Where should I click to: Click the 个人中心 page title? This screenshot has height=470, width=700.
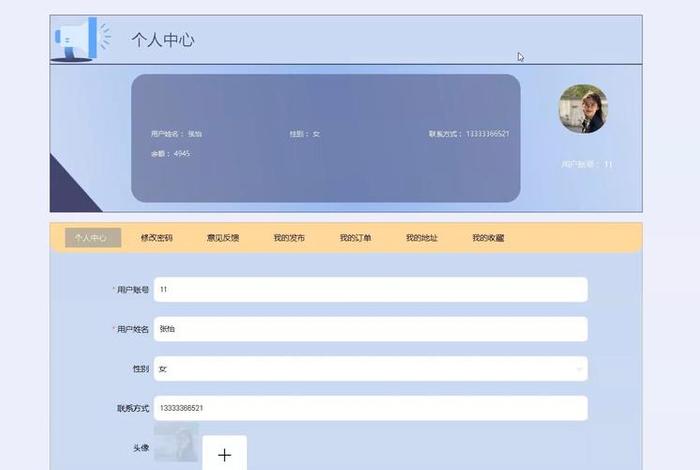(163, 40)
